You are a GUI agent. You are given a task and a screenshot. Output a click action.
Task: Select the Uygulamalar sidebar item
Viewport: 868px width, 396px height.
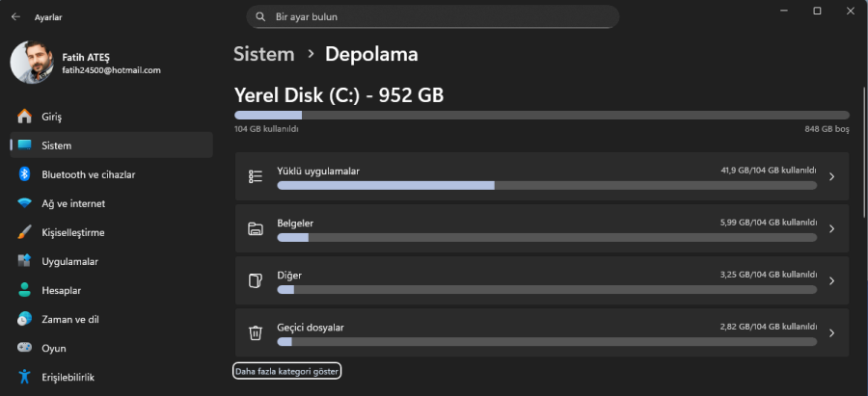pos(69,261)
